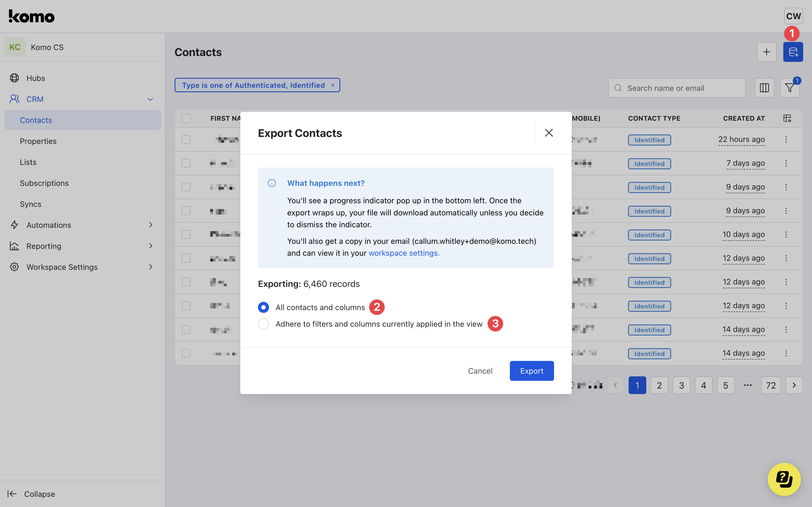Click the Collapse sidebar arrow icon
The width and height of the screenshot is (812, 507).
click(12, 493)
